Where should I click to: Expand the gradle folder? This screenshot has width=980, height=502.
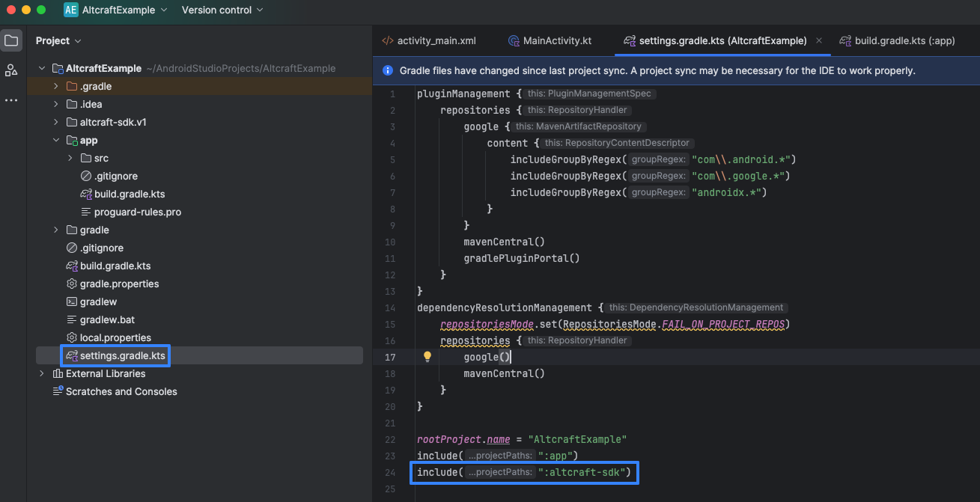56,230
